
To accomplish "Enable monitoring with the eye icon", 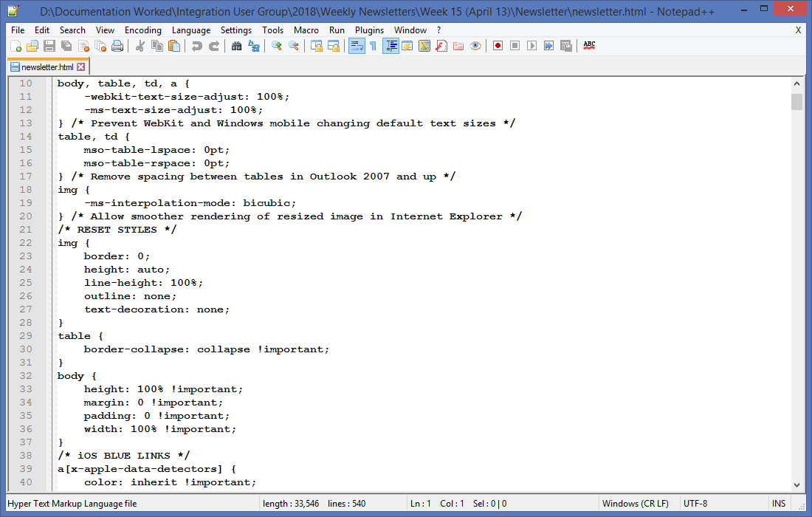I will (475, 45).
